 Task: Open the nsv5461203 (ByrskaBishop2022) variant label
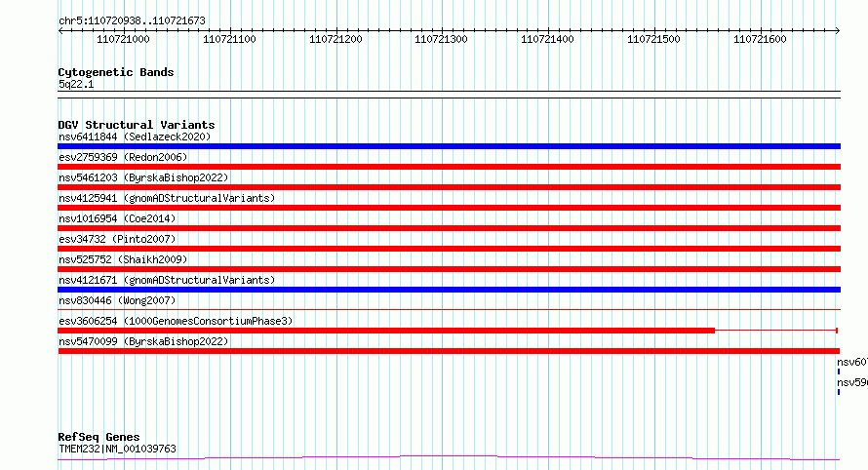coord(143,177)
